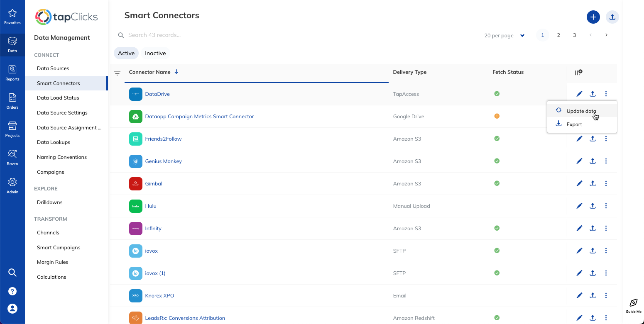Open Guide Me compass helper
This screenshot has height=324, width=644.
(x=634, y=306)
